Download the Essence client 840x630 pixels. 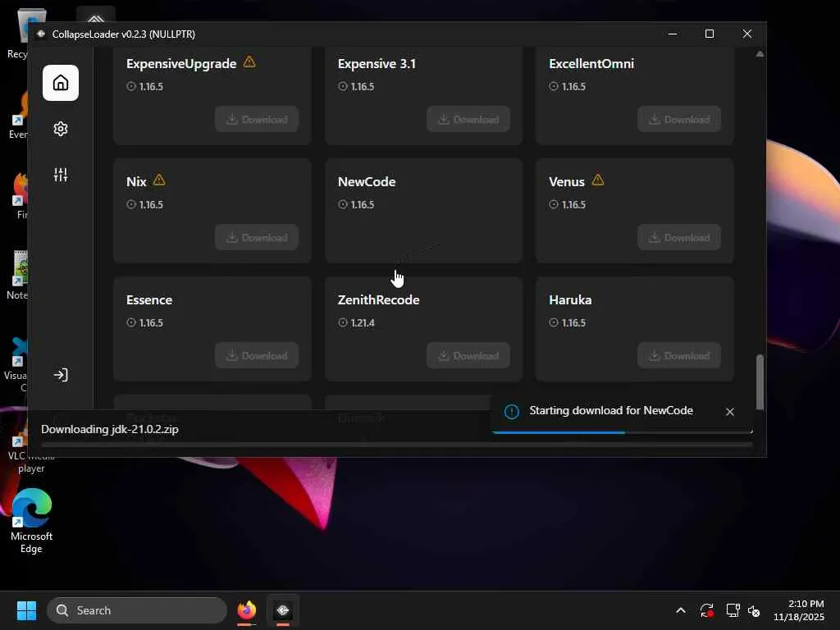[257, 355]
